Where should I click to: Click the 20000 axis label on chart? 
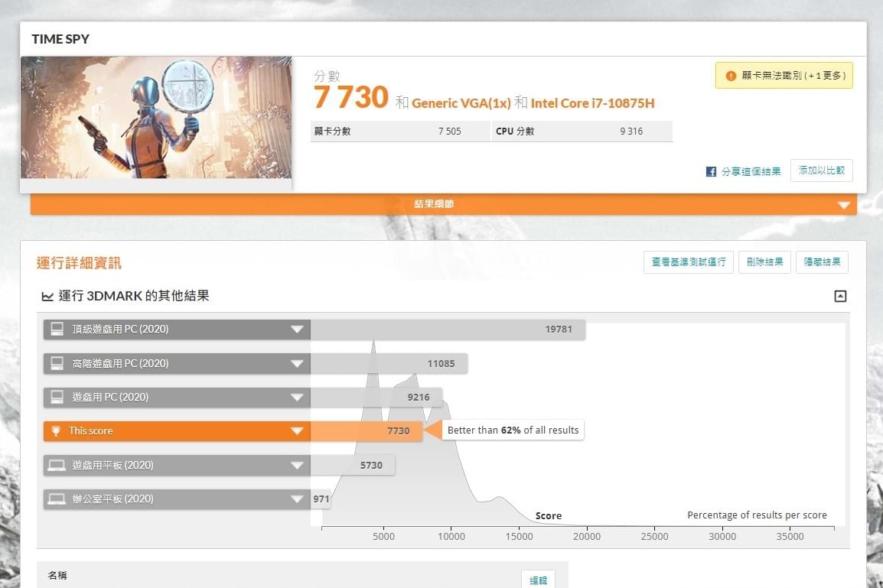pos(587,537)
